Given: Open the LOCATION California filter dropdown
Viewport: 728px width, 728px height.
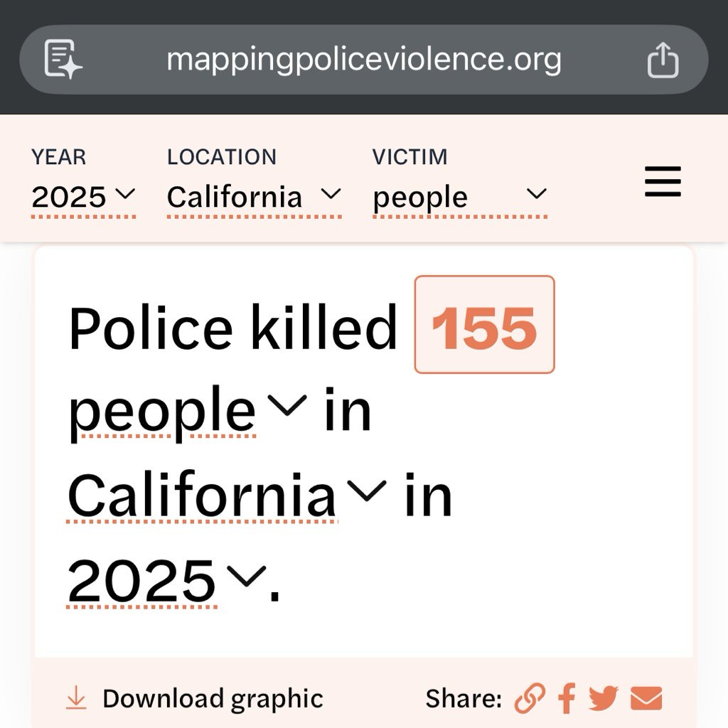Looking at the screenshot, I should tap(254, 196).
